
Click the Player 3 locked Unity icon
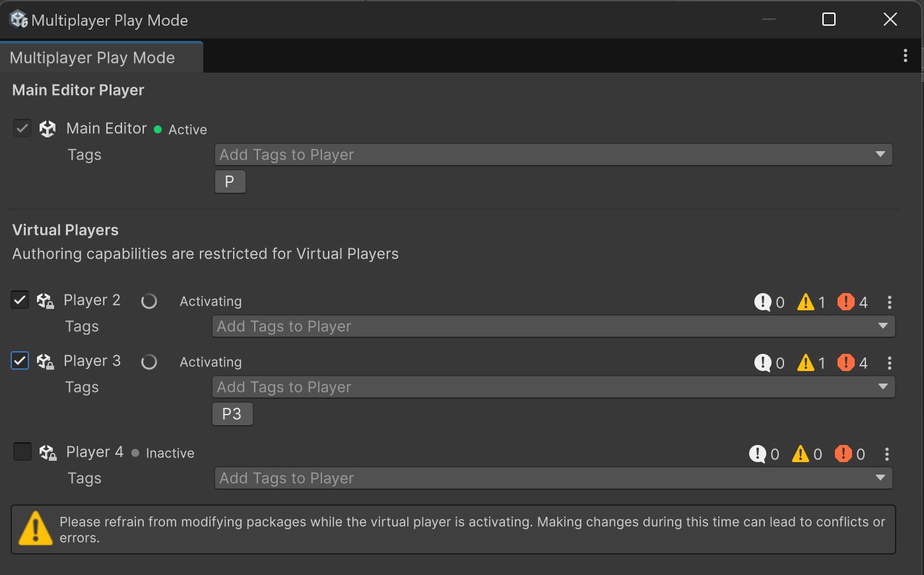pos(45,362)
